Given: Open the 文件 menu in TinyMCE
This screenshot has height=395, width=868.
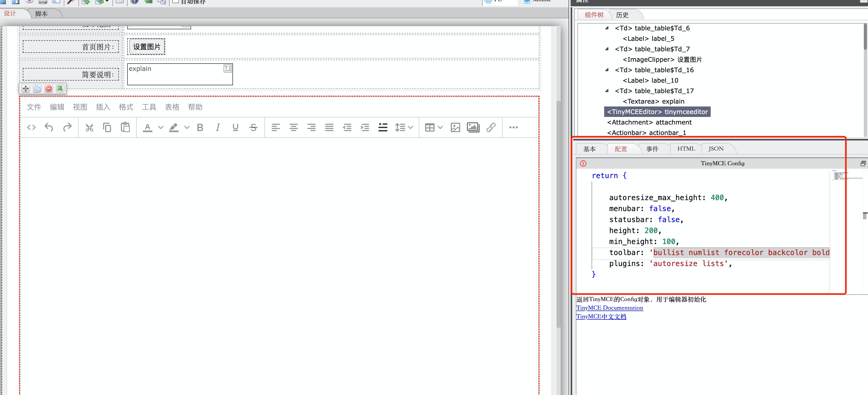Looking at the screenshot, I should (34, 107).
